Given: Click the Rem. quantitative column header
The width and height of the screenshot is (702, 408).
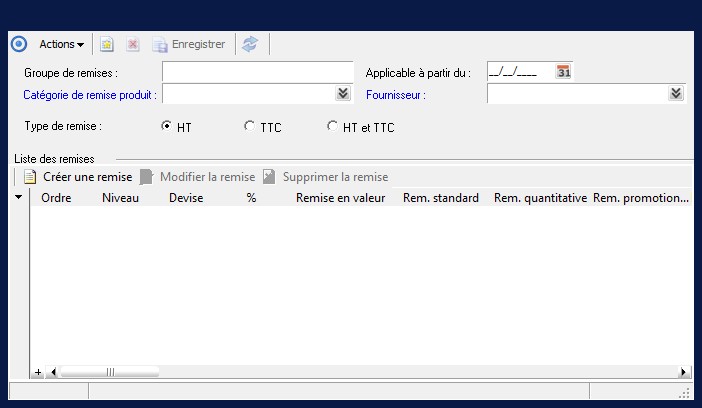Looking at the screenshot, I should pos(540,198).
